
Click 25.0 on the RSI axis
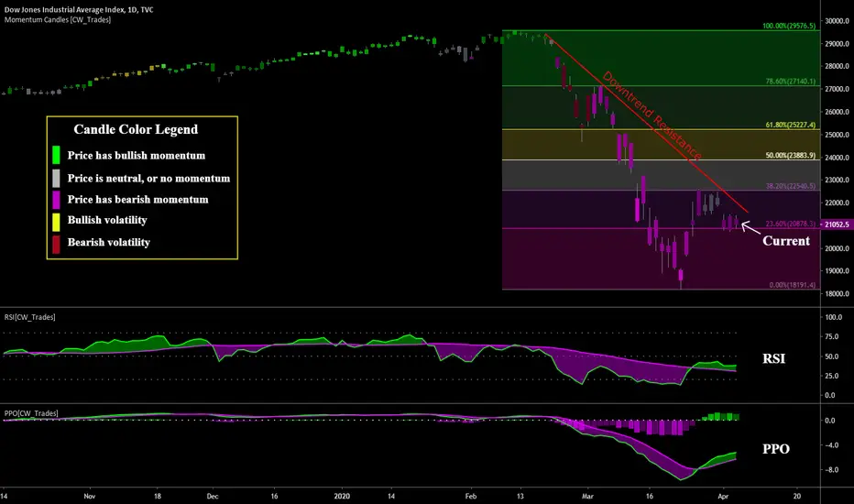pyautogui.click(x=832, y=376)
